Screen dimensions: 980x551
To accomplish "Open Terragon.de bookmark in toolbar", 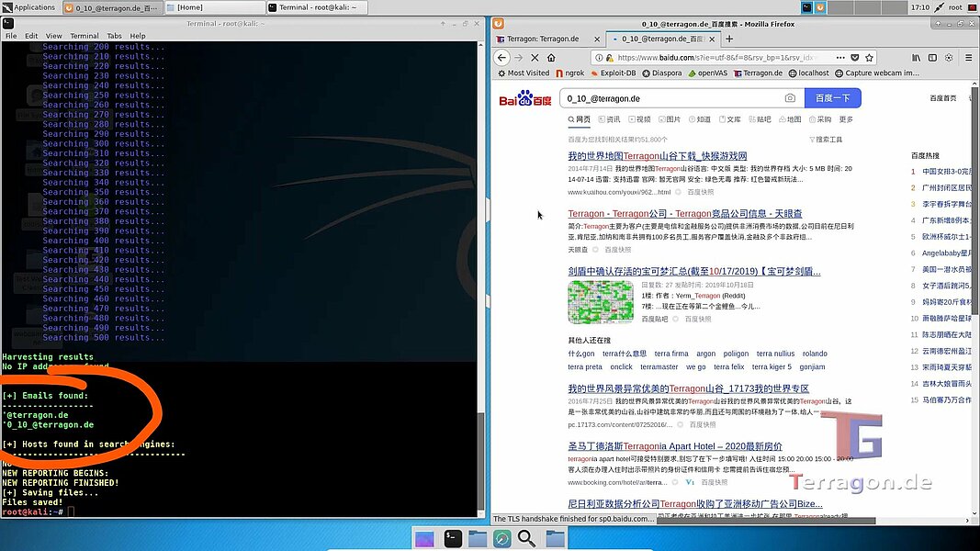I will pyautogui.click(x=758, y=73).
